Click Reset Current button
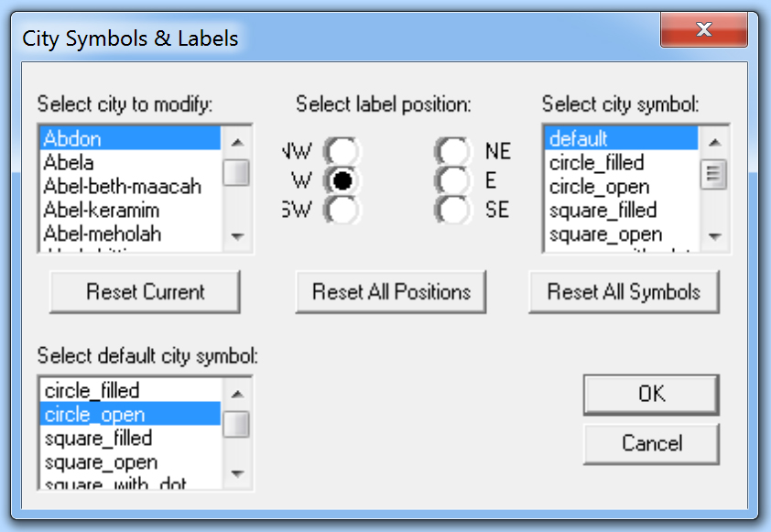Image resolution: width=771 pixels, height=532 pixels. (x=146, y=292)
